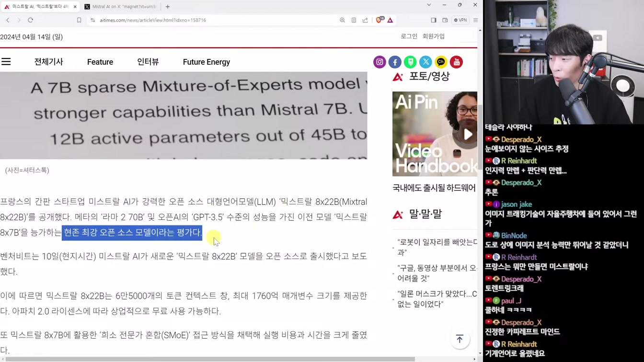Click the photo credit (사진=셔터스톡)
This screenshot has width=644, height=362.
point(27,170)
